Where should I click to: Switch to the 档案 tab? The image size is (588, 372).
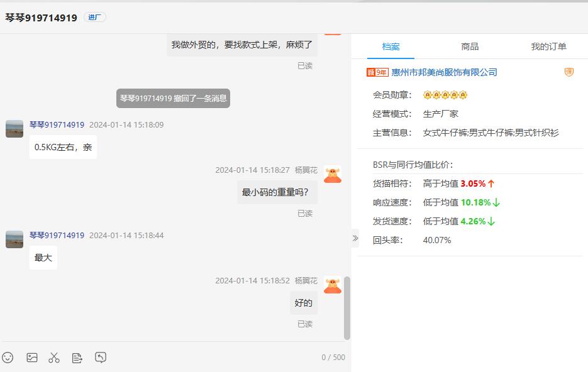pos(391,46)
